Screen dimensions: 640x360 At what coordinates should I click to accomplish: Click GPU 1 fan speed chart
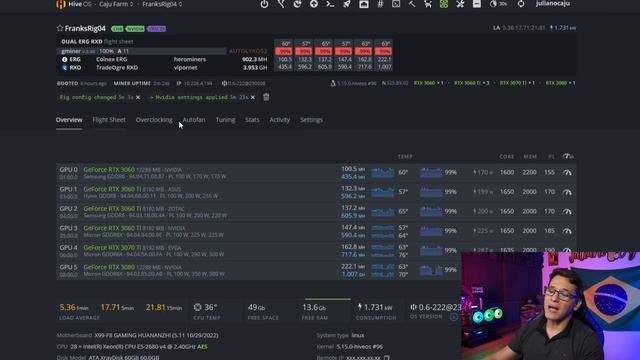[x=431, y=192]
